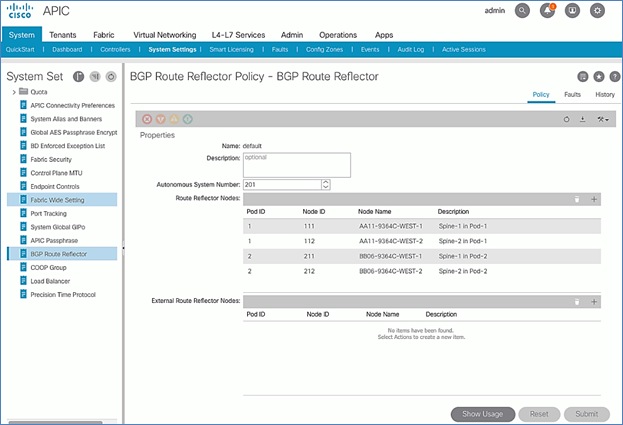Click the Cisco logo
Screen dimensions: 623x425
(x=20, y=11)
